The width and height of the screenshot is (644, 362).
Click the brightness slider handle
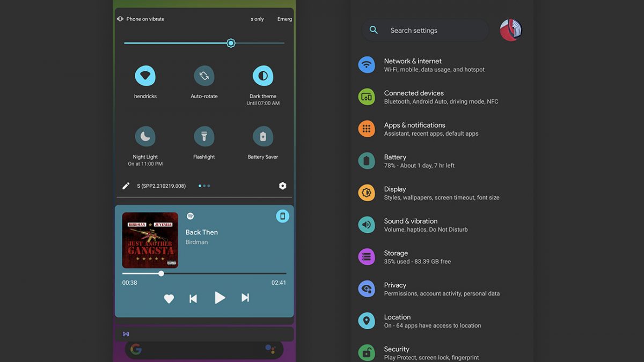pyautogui.click(x=231, y=43)
